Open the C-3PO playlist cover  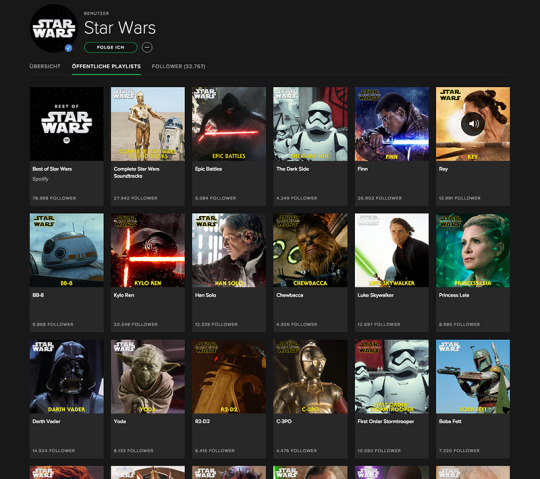(x=310, y=376)
